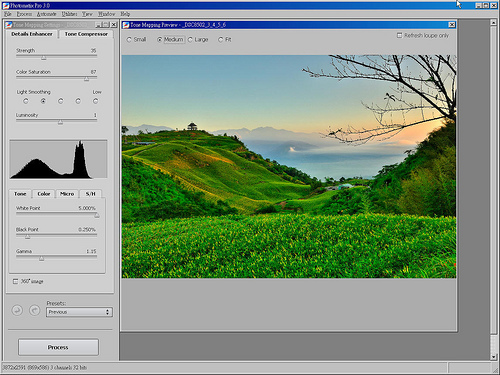Screen dimensions: 500x375
Task: Switch to the Tone Compressor tab
Action: pyautogui.click(x=86, y=34)
